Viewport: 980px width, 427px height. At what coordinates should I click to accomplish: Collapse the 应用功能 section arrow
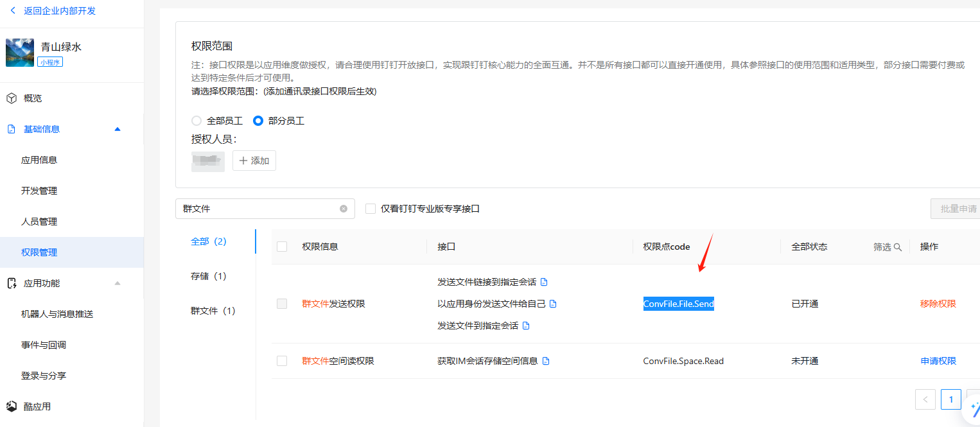pyautogui.click(x=117, y=283)
